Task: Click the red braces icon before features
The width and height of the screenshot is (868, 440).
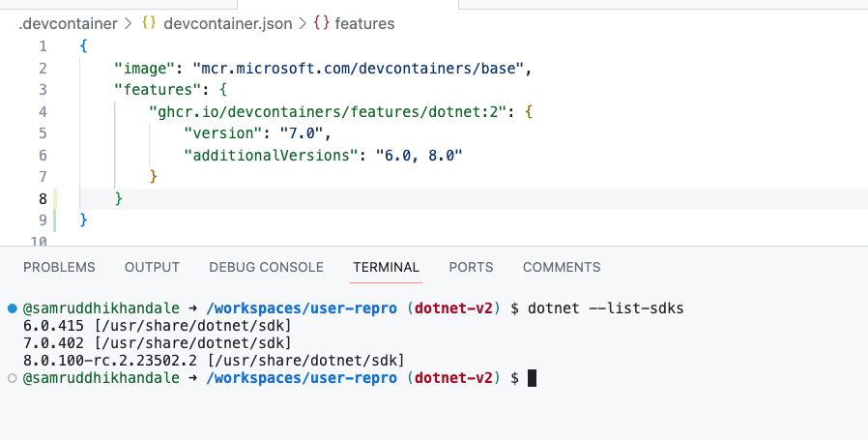Action: point(322,23)
